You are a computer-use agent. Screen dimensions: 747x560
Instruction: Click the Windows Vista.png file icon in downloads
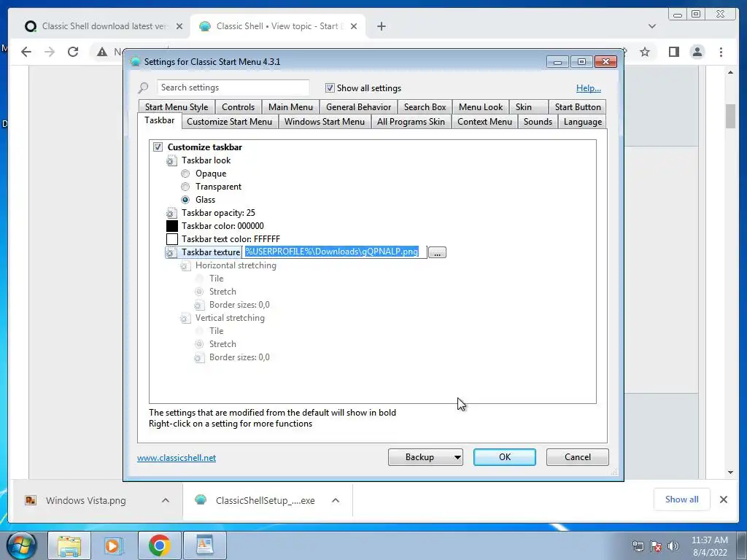[x=31, y=500]
